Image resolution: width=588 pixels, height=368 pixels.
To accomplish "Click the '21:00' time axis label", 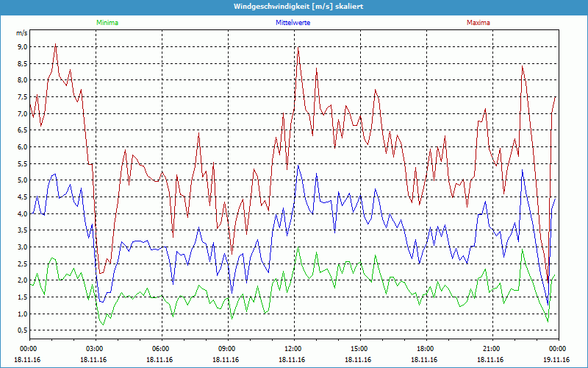I will [492, 349].
